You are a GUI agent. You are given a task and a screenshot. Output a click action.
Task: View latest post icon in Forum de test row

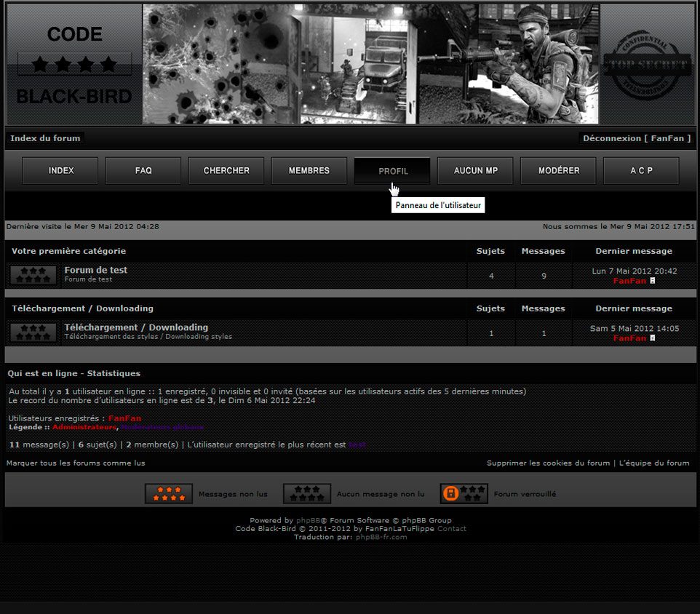pos(653,281)
